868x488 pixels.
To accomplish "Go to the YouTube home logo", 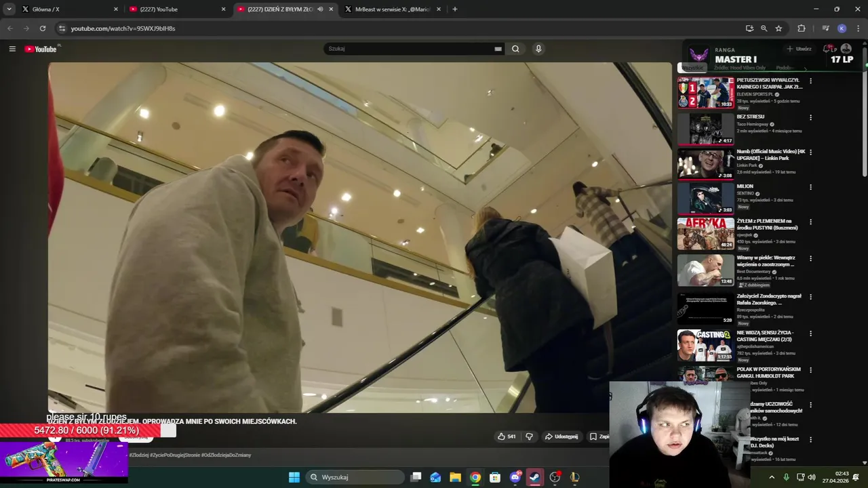I will [x=41, y=49].
